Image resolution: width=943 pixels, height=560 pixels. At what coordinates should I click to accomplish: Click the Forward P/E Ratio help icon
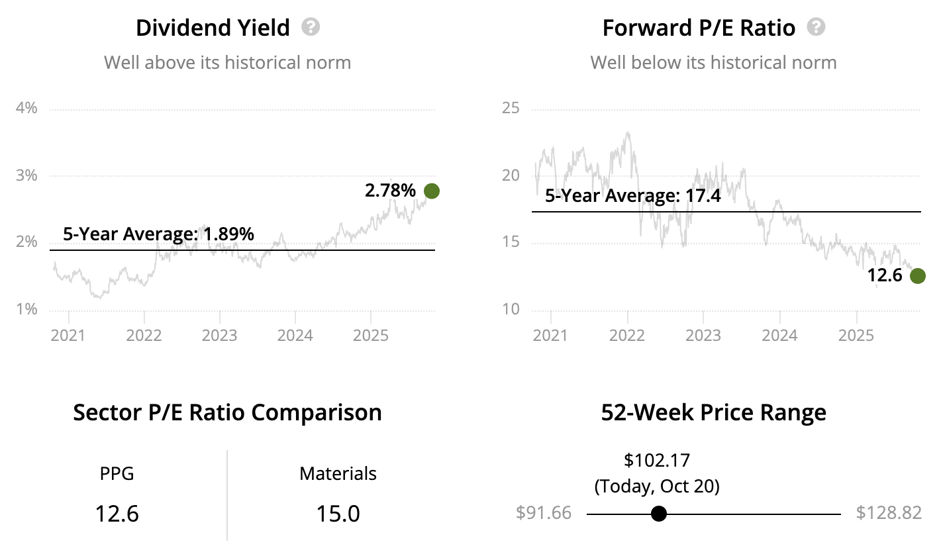point(817,27)
